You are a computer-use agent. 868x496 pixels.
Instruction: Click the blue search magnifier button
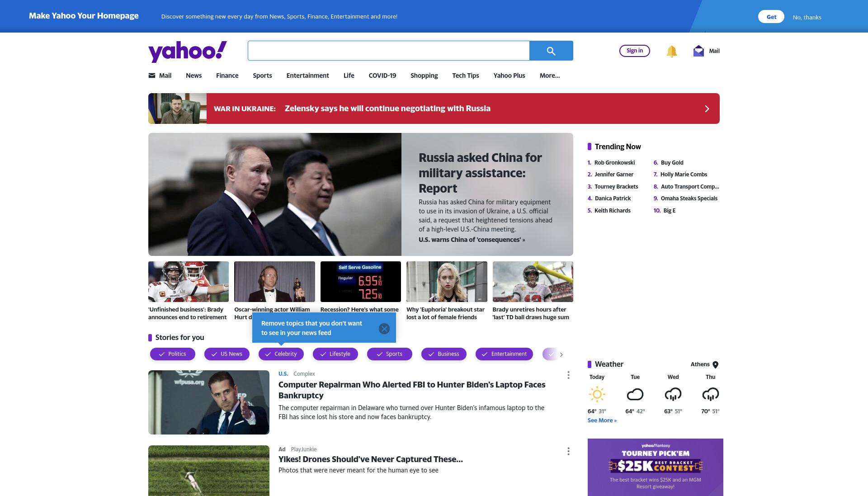click(x=551, y=51)
